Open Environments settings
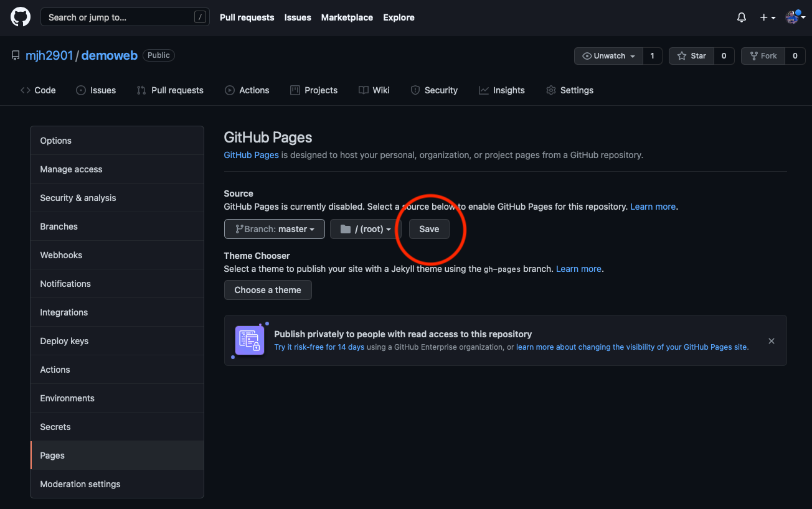Image resolution: width=812 pixels, height=509 pixels. pos(117,398)
